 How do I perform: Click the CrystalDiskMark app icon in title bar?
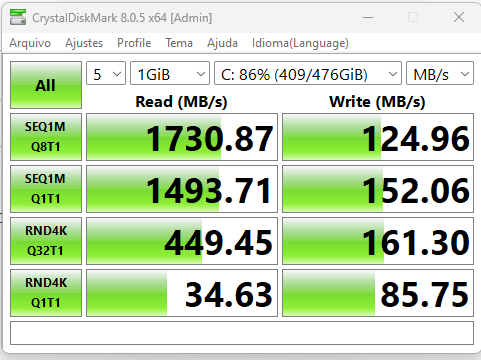pos(18,17)
